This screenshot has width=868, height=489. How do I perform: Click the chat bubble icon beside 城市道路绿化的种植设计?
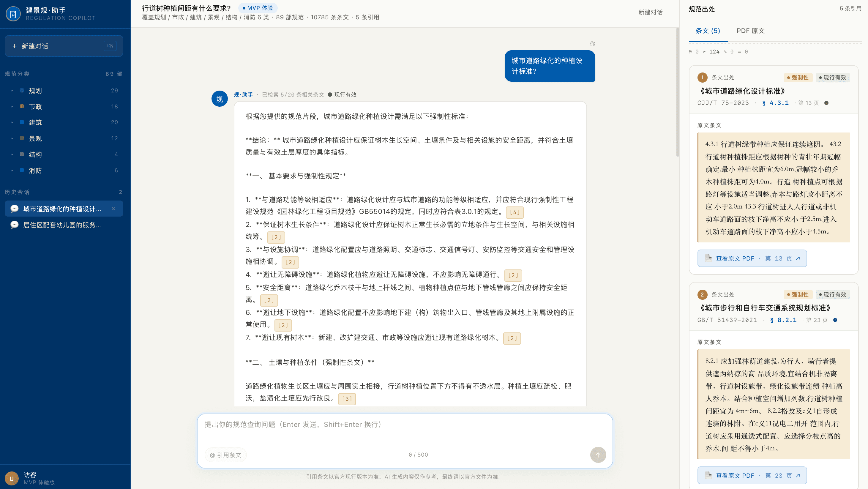[x=15, y=209]
